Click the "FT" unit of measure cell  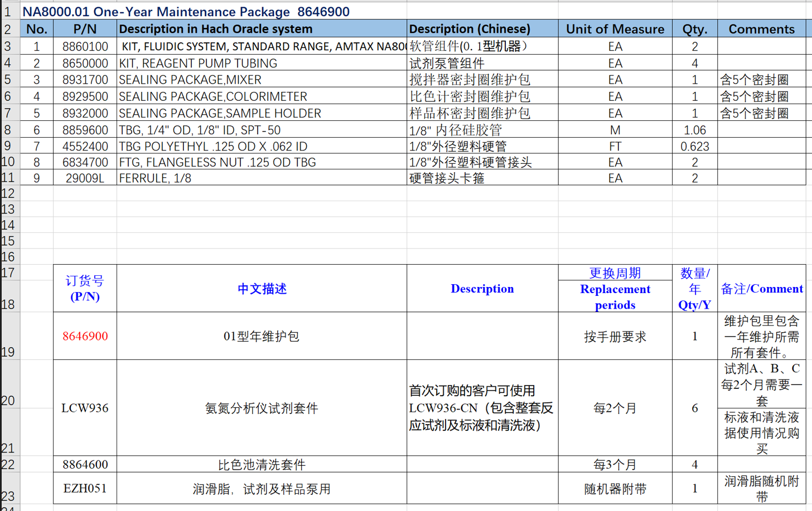pos(615,147)
